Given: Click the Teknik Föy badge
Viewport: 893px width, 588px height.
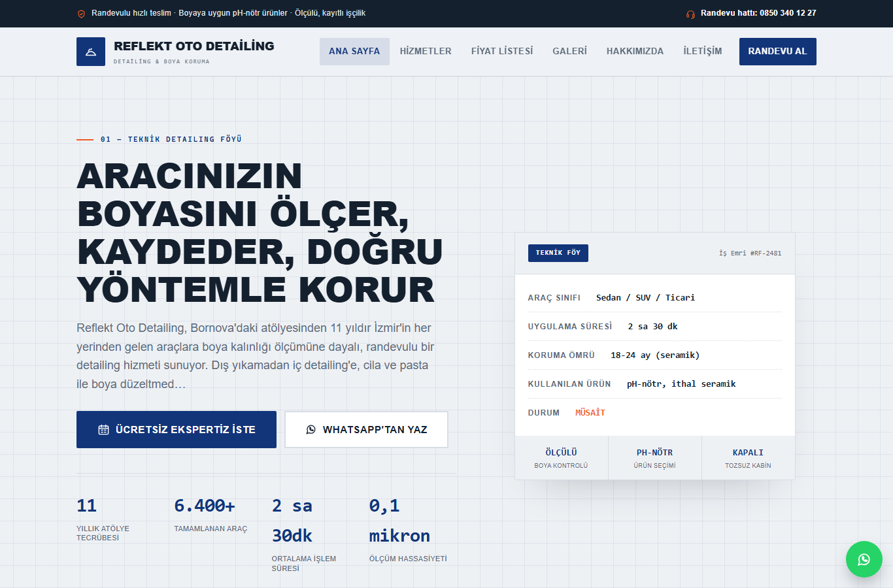Looking at the screenshot, I should pyautogui.click(x=558, y=253).
